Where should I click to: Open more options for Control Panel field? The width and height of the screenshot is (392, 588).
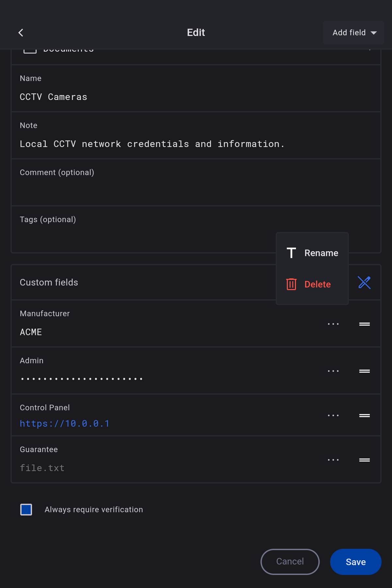coord(333,416)
